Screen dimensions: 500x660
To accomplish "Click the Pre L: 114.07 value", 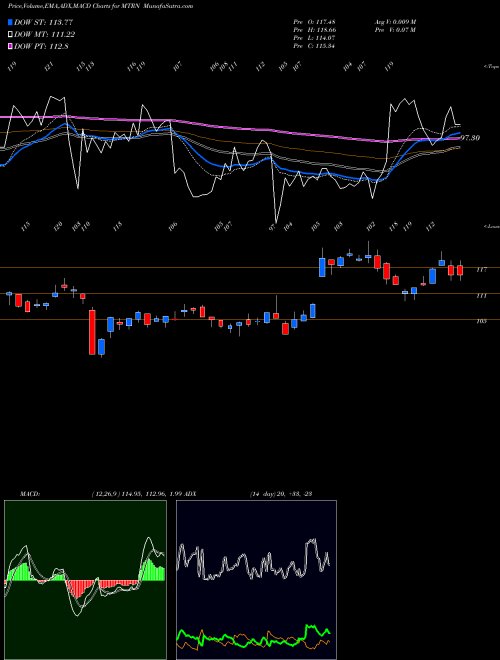I will (314, 38).
